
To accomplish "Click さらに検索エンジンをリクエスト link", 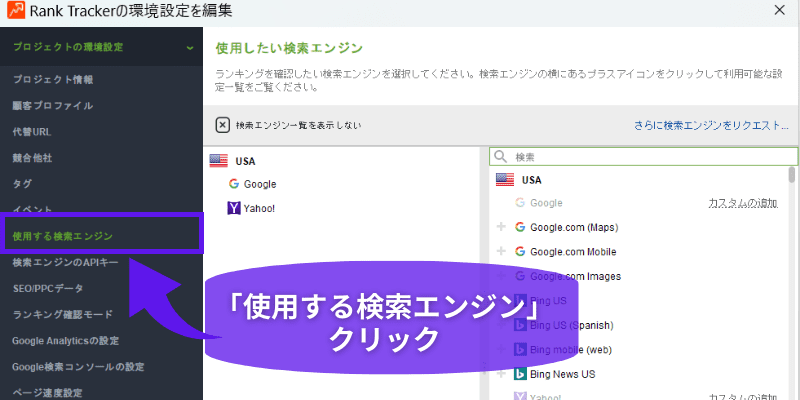I will coord(712,125).
